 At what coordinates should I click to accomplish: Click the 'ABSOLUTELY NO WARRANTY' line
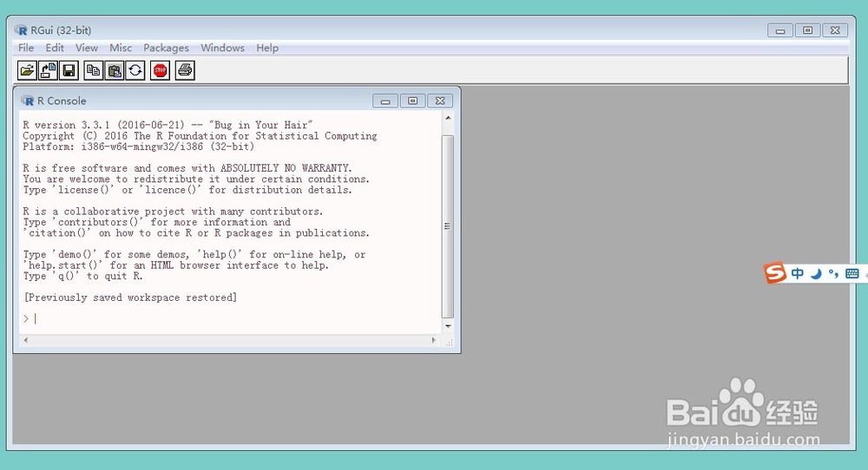click(187, 168)
